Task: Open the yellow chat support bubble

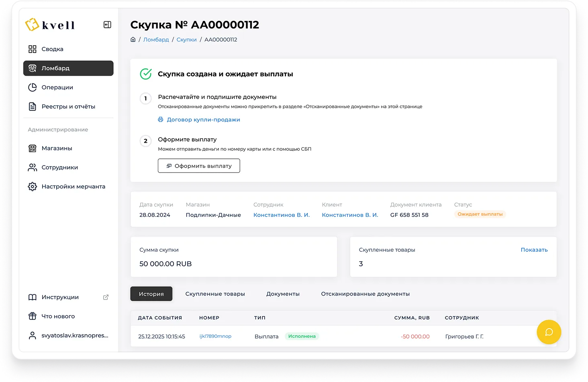Action: coord(549,332)
